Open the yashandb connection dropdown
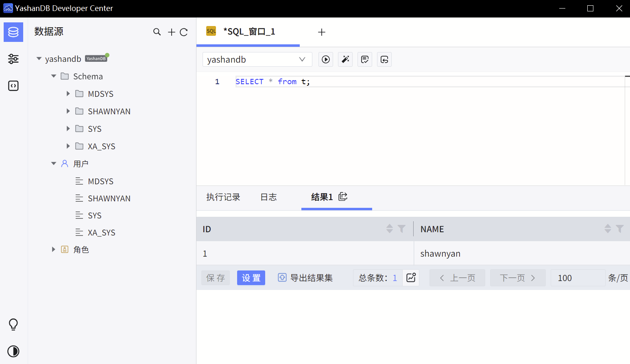Image resolution: width=630 pixels, height=364 pixels. pyautogui.click(x=257, y=59)
